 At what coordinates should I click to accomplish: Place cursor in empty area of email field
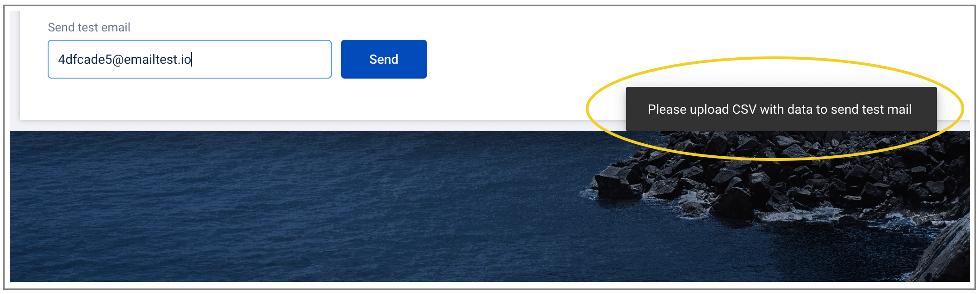(261, 59)
